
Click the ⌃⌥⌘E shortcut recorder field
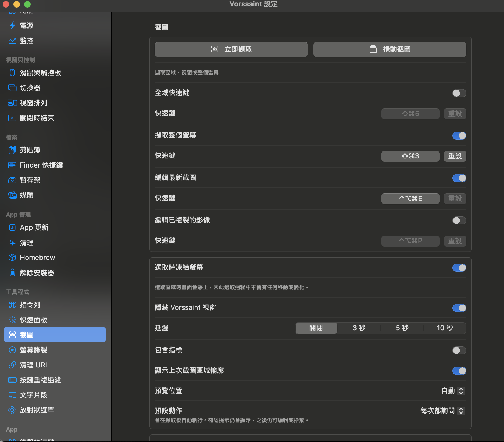point(411,198)
